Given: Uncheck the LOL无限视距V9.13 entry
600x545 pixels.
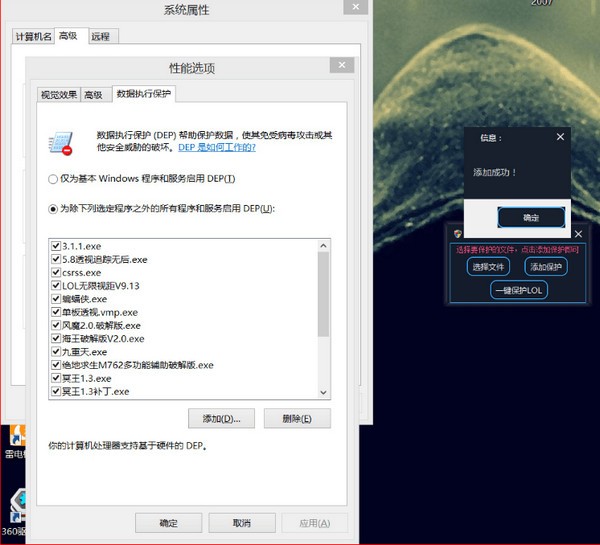Looking at the screenshot, I should click(x=56, y=285).
